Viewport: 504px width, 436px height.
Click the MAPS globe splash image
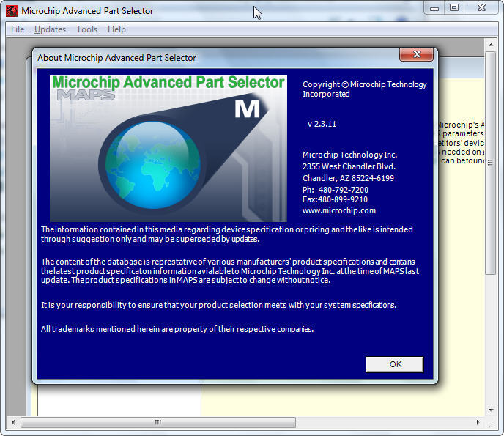(x=168, y=148)
